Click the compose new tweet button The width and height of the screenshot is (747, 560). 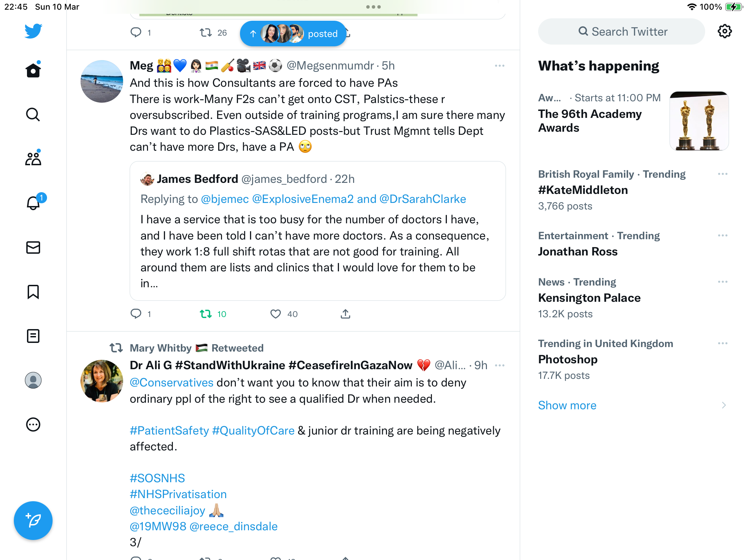click(33, 521)
